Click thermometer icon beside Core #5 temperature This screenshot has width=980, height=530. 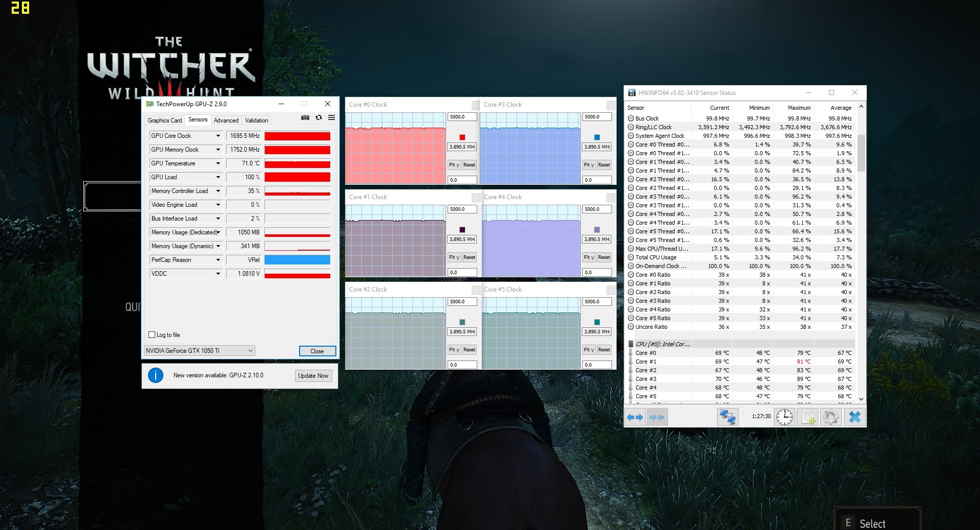coord(631,396)
